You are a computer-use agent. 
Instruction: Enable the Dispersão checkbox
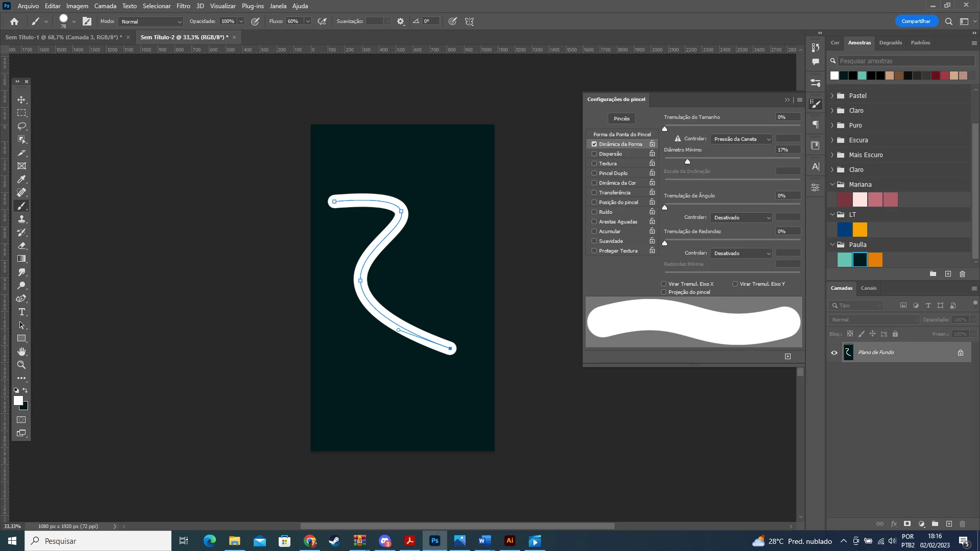click(x=594, y=154)
